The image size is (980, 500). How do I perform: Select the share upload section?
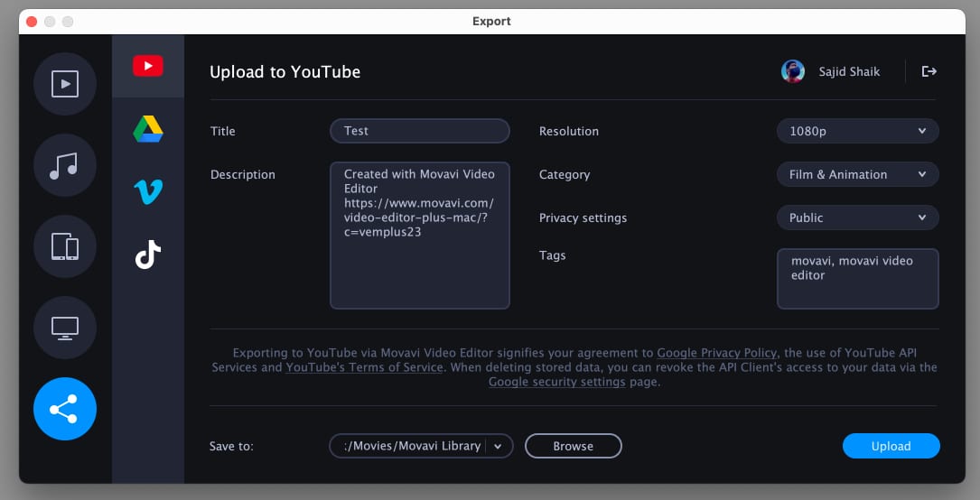point(65,409)
